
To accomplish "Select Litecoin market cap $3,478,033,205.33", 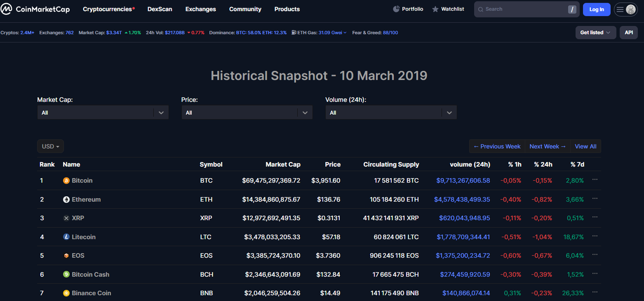I will point(272,237).
